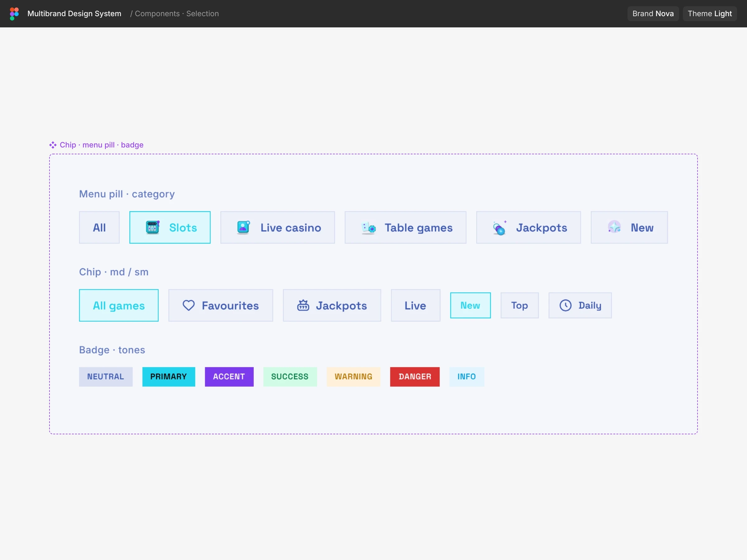
Task: Click the Menu pill · category heading
Action: pyautogui.click(x=127, y=194)
